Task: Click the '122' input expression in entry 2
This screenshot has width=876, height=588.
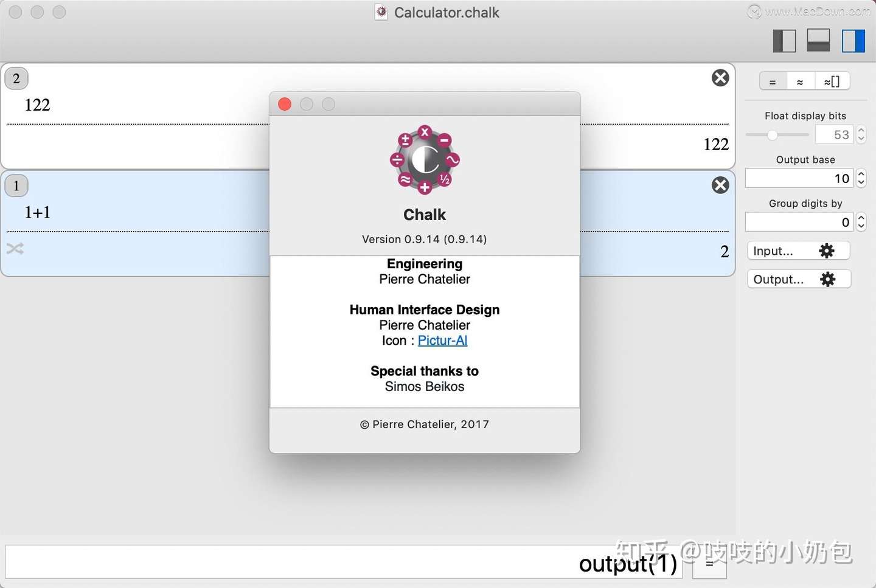Action: tap(37, 105)
